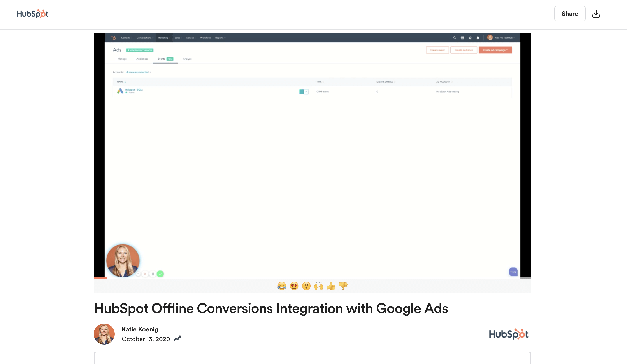Expand the Reports menu
The height and width of the screenshot is (364, 627).
pyautogui.click(x=220, y=38)
